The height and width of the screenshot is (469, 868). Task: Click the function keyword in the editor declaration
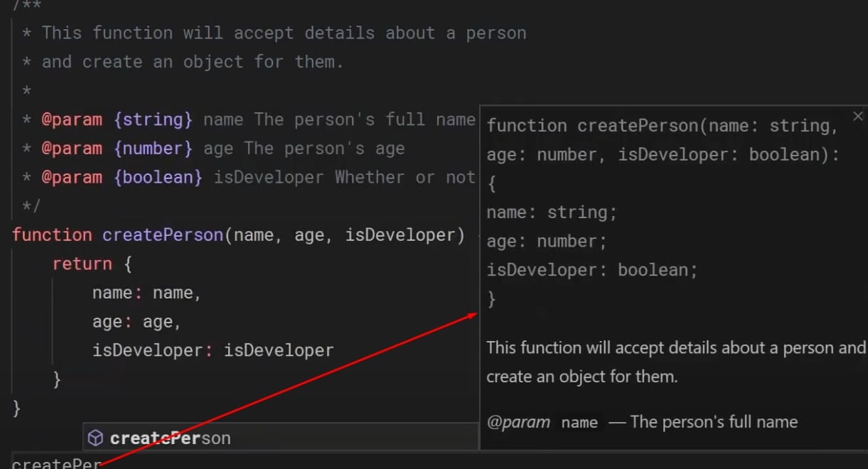(x=52, y=235)
